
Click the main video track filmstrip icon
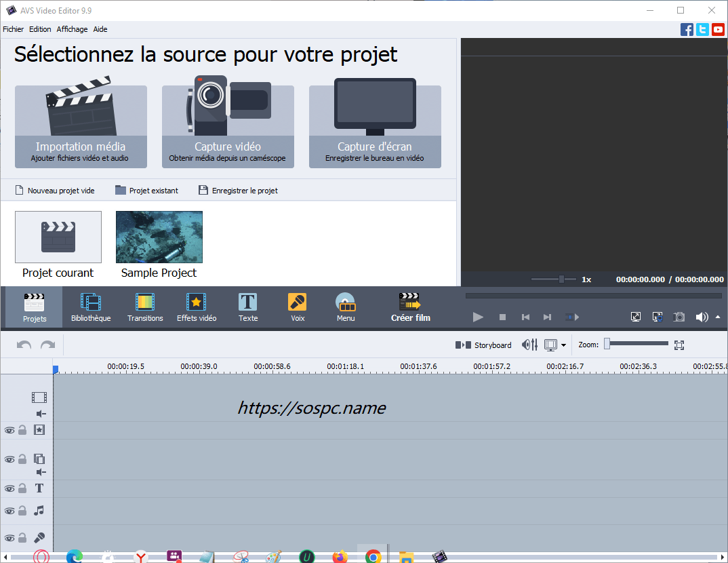pyautogui.click(x=39, y=397)
